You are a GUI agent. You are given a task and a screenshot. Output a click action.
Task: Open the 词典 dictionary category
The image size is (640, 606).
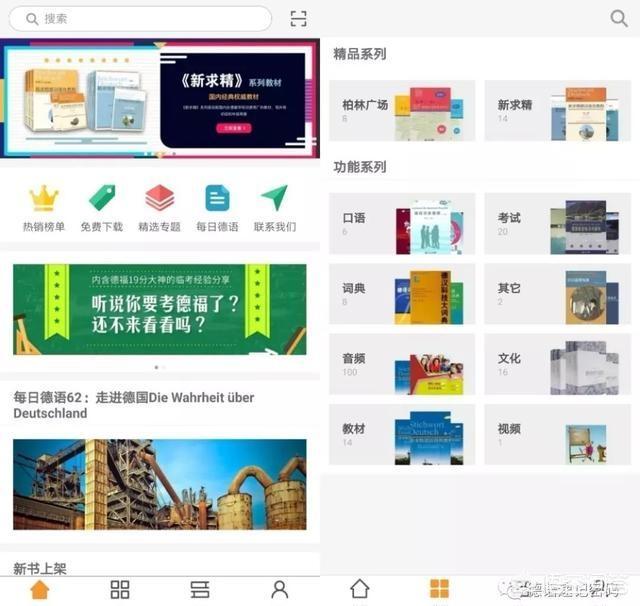pos(402,294)
